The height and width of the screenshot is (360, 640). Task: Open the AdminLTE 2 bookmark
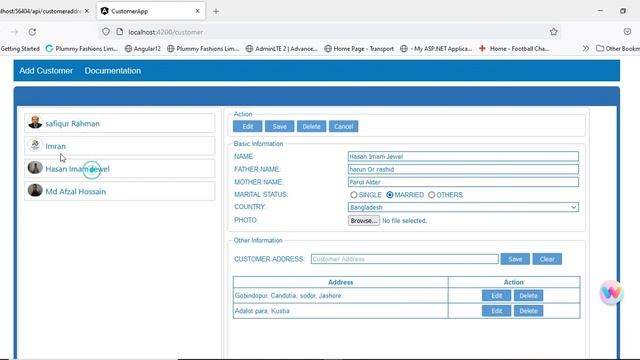pyautogui.click(x=282, y=48)
